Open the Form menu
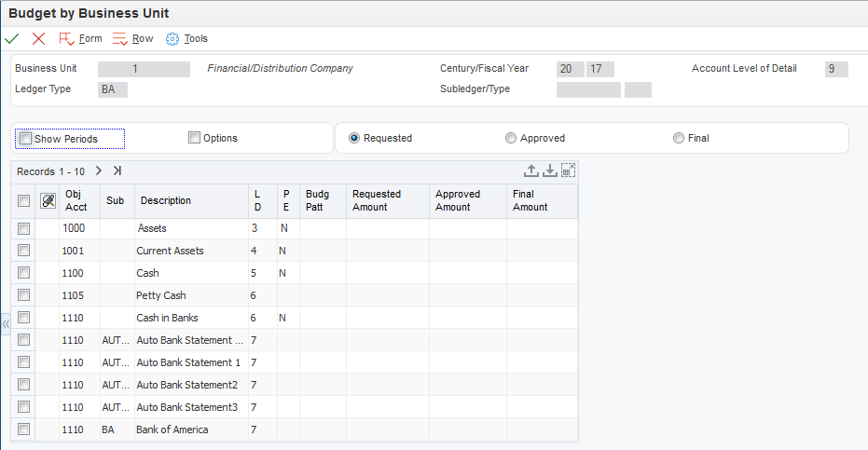The width and height of the screenshot is (868, 450). pyautogui.click(x=80, y=38)
